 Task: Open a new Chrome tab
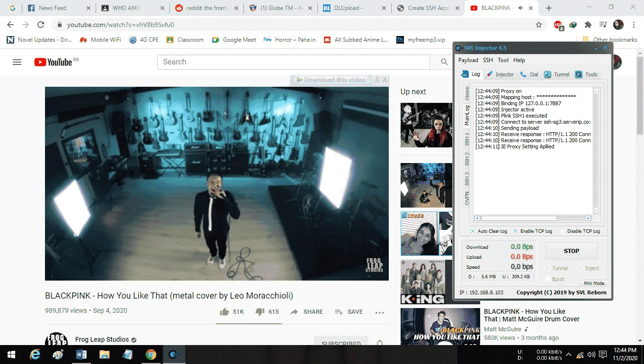[x=549, y=8]
